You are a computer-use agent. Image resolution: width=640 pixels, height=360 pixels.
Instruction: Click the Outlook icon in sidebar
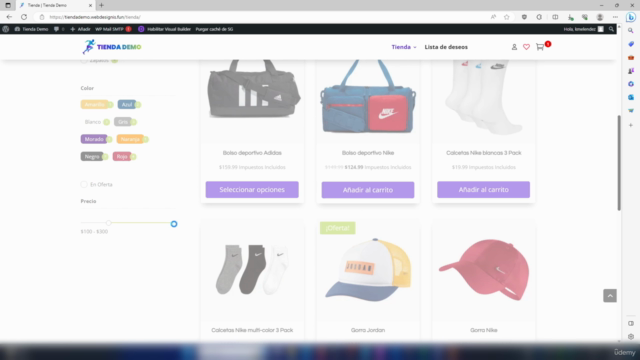pos(631,97)
